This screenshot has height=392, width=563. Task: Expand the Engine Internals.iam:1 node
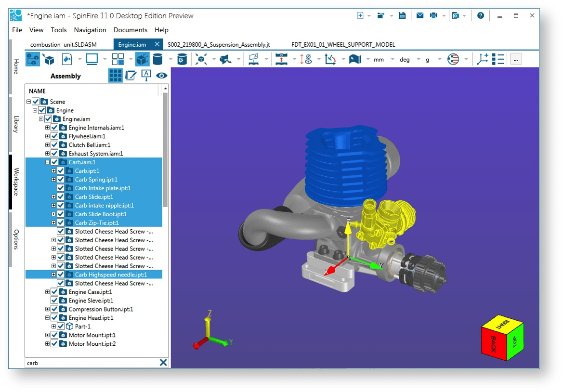pos(47,128)
